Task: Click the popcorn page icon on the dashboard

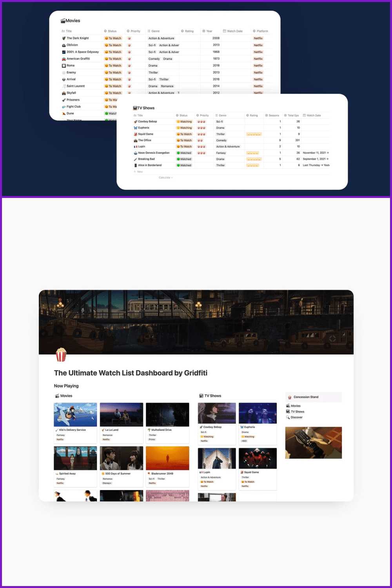Action: click(x=61, y=355)
